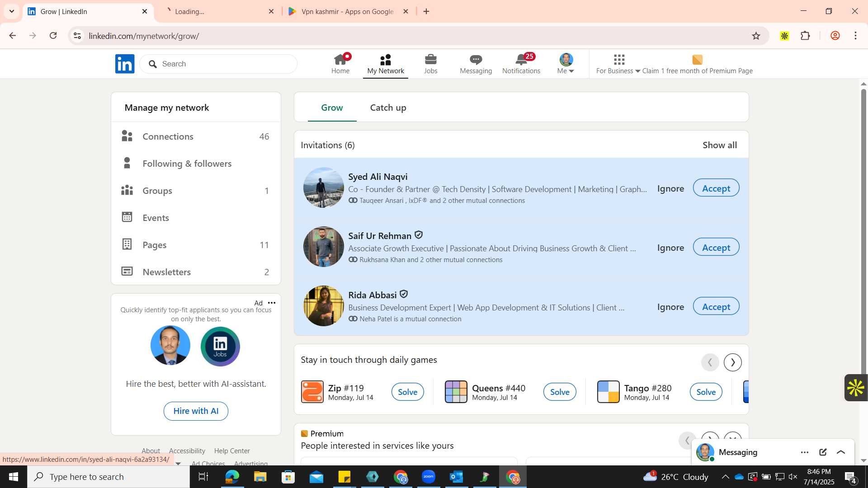Bookmark this page with the star icon

756,36
